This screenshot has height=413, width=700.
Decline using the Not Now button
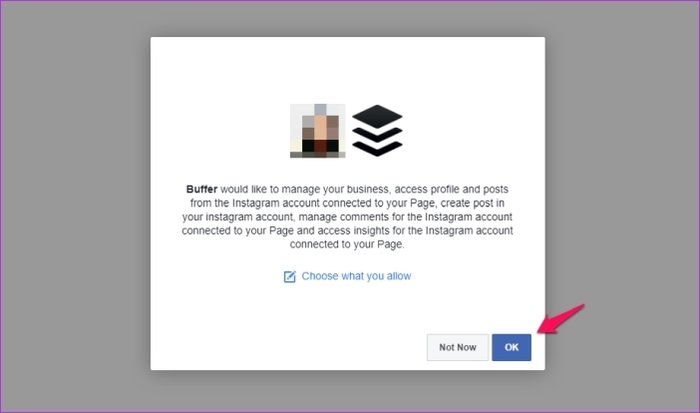tap(458, 347)
